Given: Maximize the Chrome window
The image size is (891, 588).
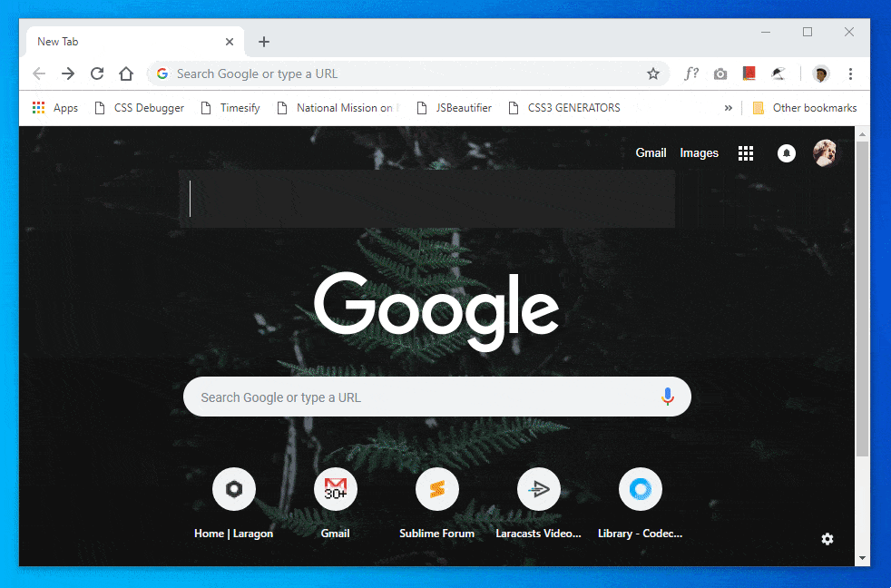Looking at the screenshot, I should pyautogui.click(x=807, y=32).
